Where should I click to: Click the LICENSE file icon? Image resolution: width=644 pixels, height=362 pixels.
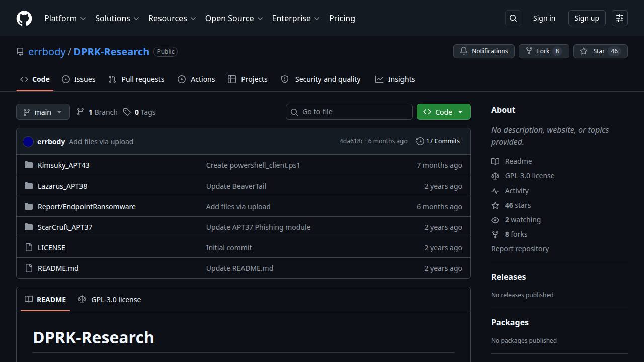(29, 247)
